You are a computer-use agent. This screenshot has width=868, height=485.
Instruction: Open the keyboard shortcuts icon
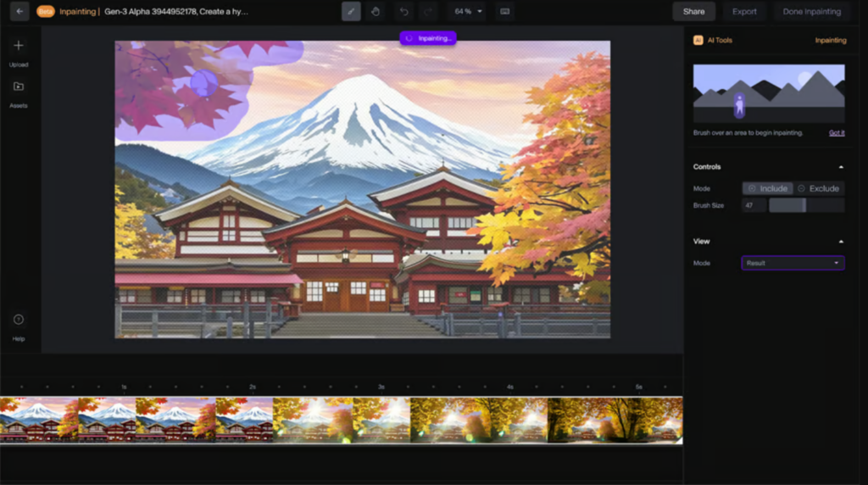pos(505,12)
